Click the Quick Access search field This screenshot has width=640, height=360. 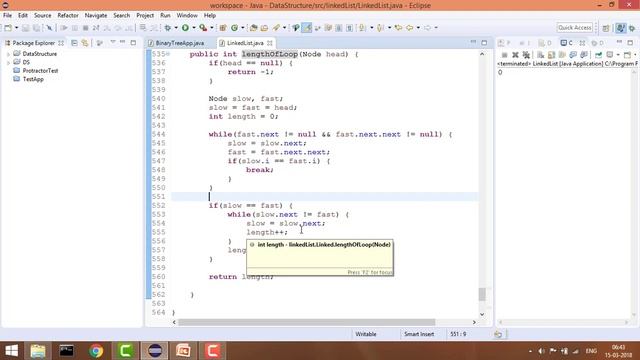(575, 27)
